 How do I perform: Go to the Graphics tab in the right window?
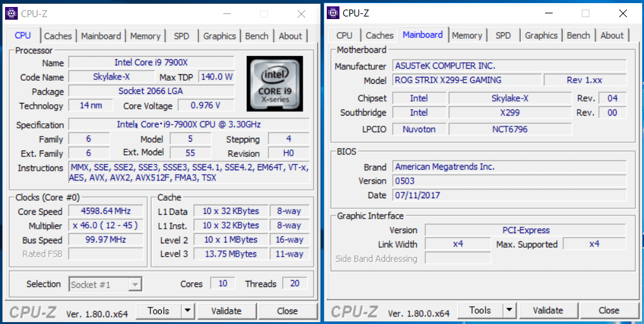[541, 36]
